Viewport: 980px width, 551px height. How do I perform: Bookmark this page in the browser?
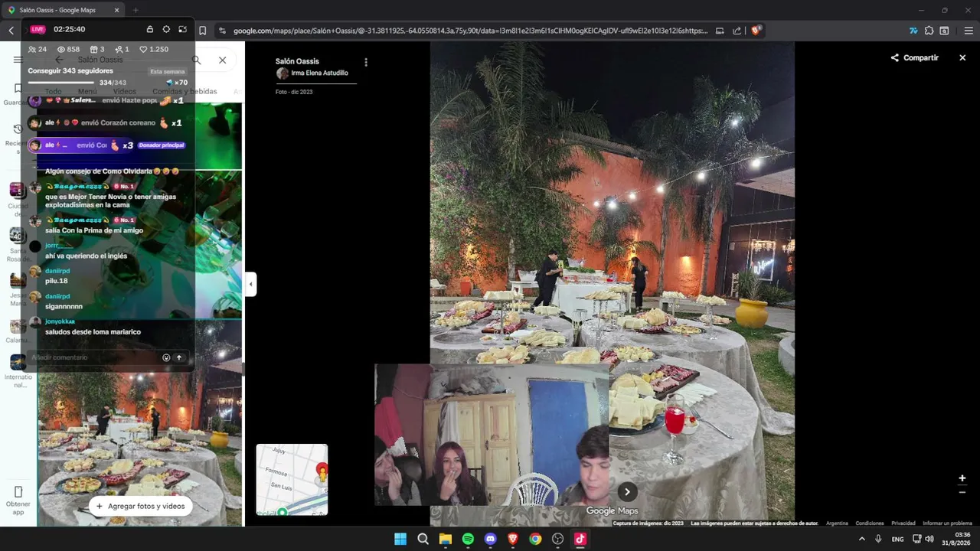pos(203,31)
